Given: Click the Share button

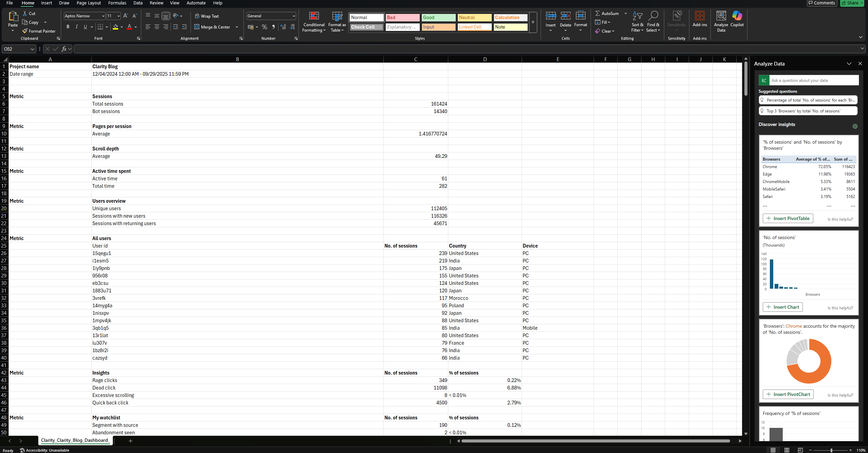Looking at the screenshot, I should tap(852, 3).
